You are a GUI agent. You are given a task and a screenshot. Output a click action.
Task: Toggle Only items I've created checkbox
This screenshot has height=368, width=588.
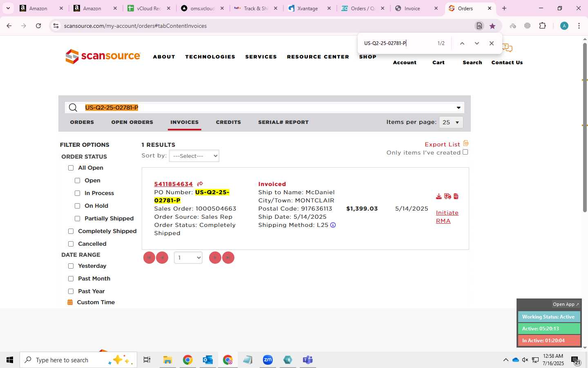(465, 152)
